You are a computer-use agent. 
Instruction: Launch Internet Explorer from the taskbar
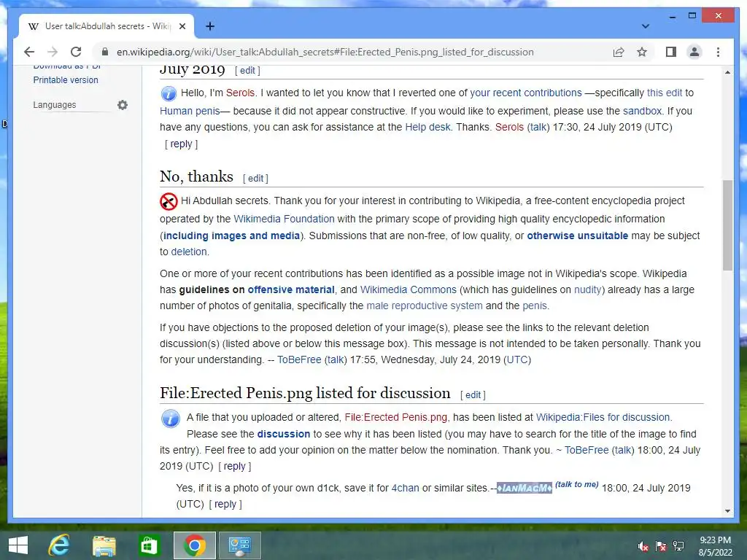tap(58, 545)
